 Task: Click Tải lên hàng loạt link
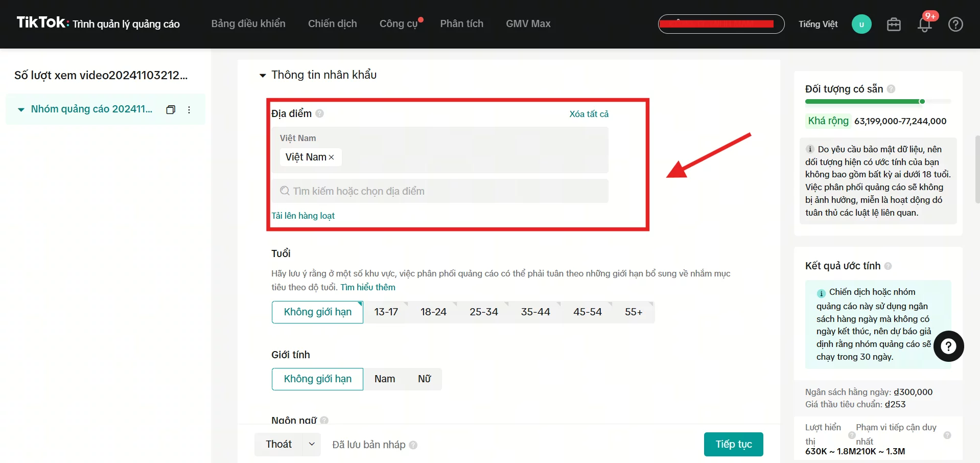(x=303, y=216)
